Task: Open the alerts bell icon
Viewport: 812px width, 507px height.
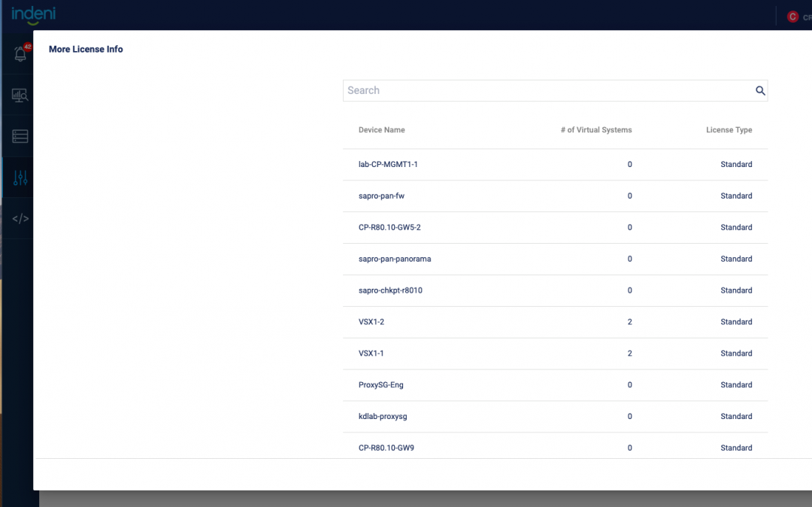Action: (x=20, y=54)
